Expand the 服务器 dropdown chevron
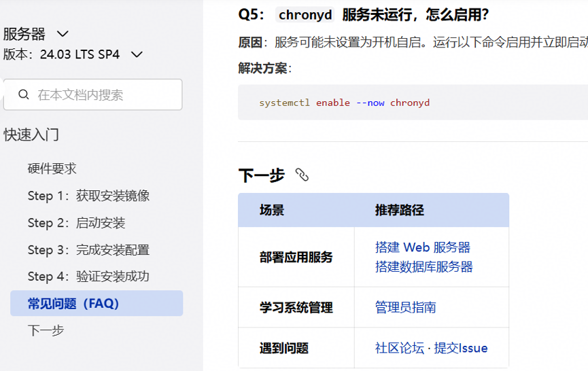The width and height of the screenshot is (588, 371). [x=63, y=34]
